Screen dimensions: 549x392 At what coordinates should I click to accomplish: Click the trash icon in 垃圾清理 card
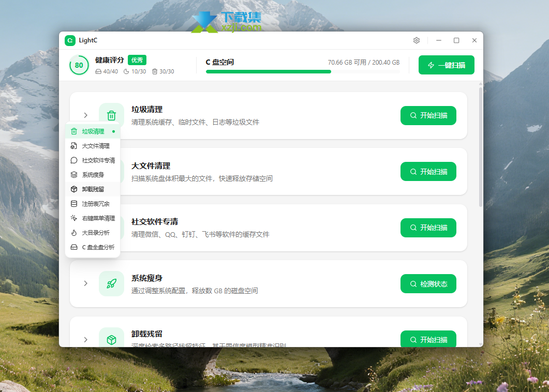tap(111, 115)
